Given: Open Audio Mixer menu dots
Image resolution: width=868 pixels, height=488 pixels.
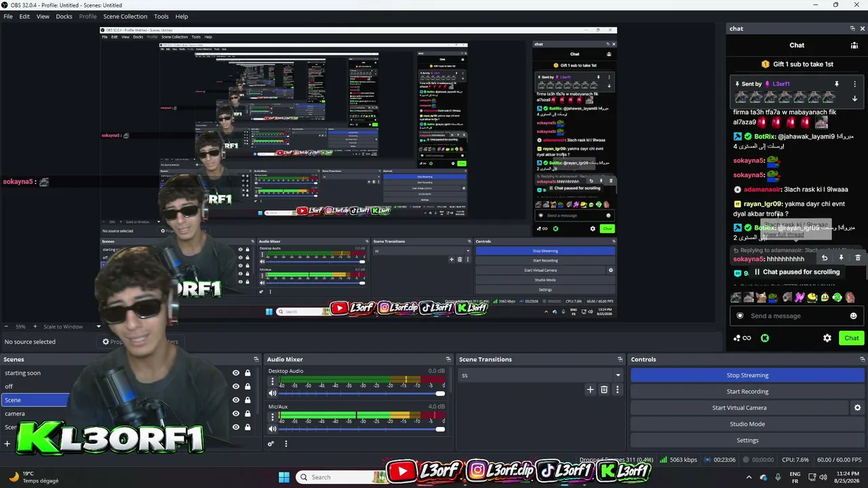Looking at the screenshot, I should (x=285, y=444).
